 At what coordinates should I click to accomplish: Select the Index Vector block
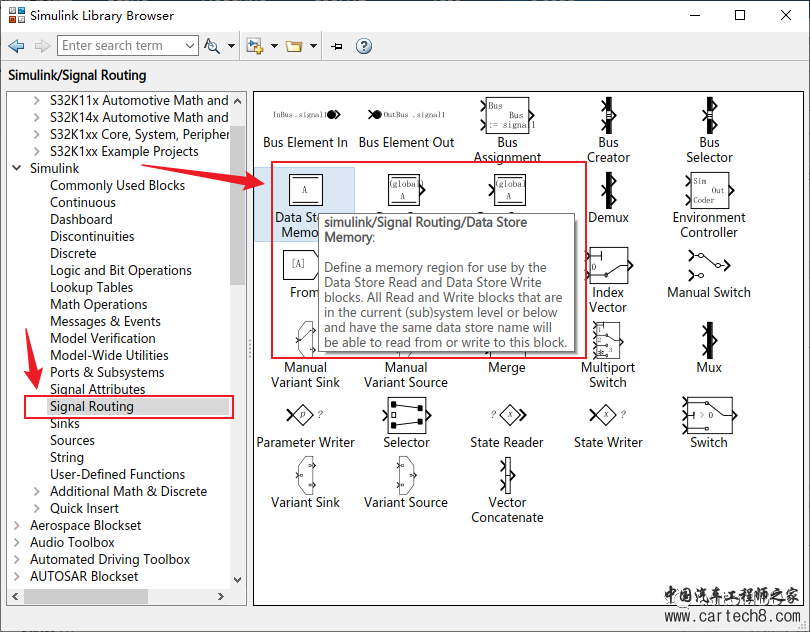click(x=608, y=281)
